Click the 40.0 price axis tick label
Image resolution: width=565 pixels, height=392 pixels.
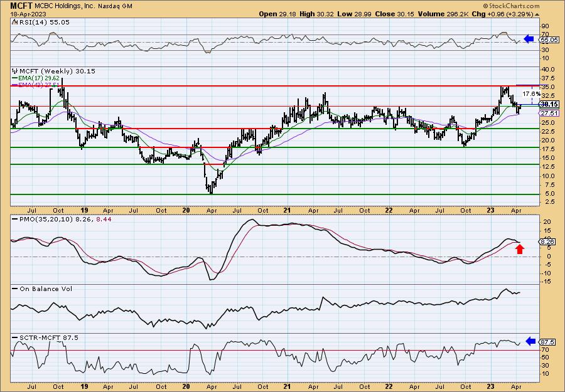point(549,70)
